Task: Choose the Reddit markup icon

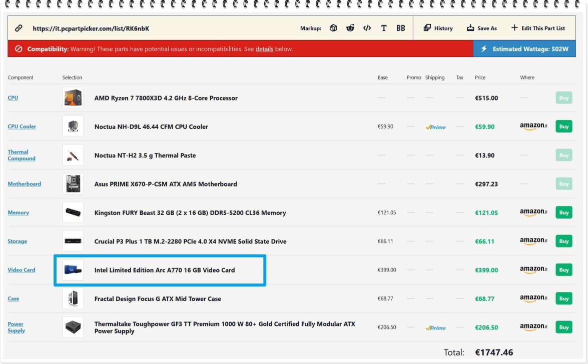Action: [350, 28]
